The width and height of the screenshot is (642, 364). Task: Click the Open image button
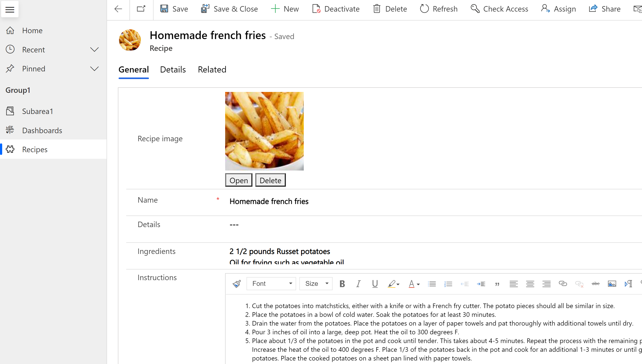click(238, 180)
